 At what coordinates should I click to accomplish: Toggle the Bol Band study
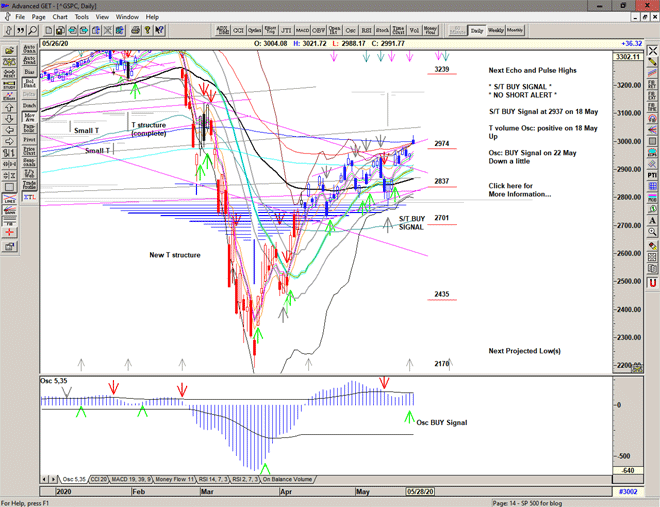[x=29, y=83]
